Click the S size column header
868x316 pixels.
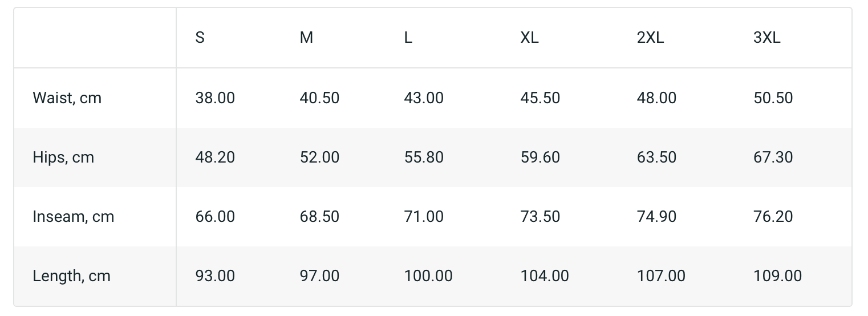click(x=200, y=38)
